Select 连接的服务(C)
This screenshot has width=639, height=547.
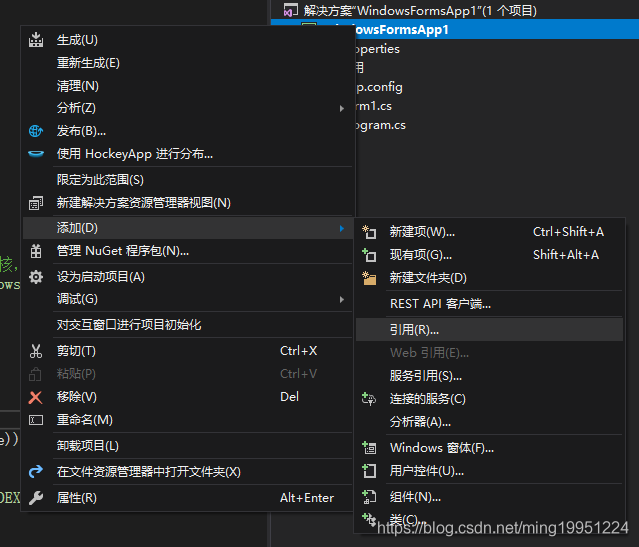[x=489, y=399]
